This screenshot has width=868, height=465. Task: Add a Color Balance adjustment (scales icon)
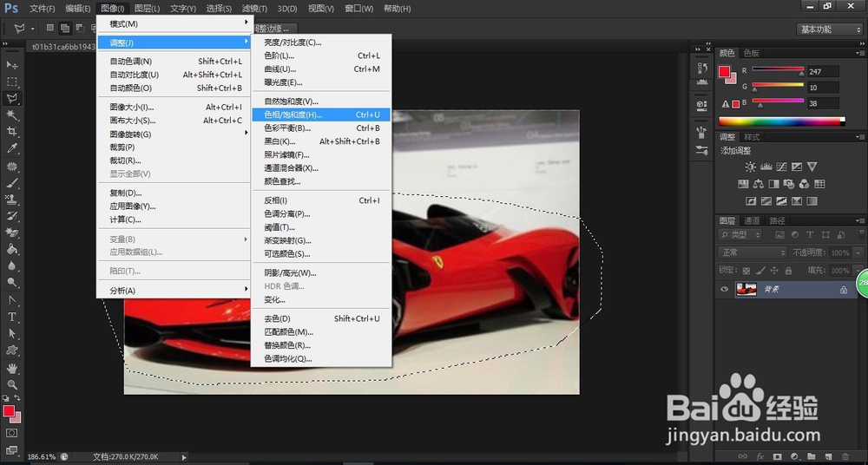pyautogui.click(x=759, y=184)
